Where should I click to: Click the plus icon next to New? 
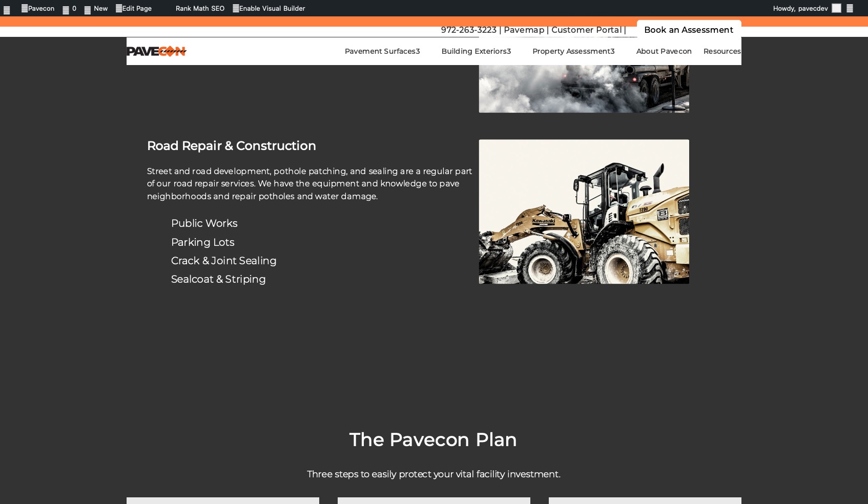coord(88,9)
